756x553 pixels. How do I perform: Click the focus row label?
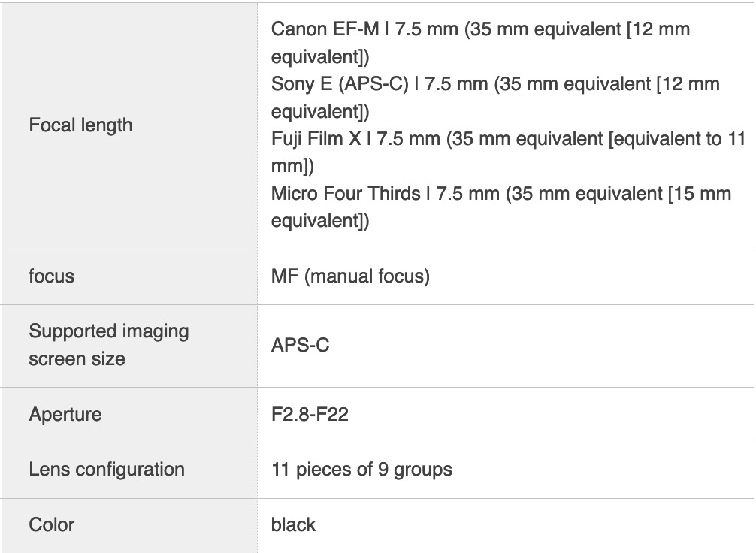coord(52,276)
